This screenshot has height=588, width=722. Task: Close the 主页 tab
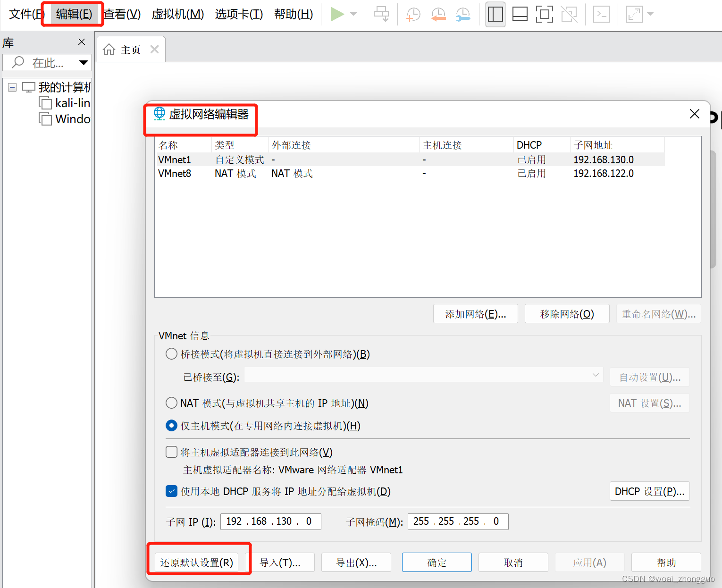tap(154, 50)
